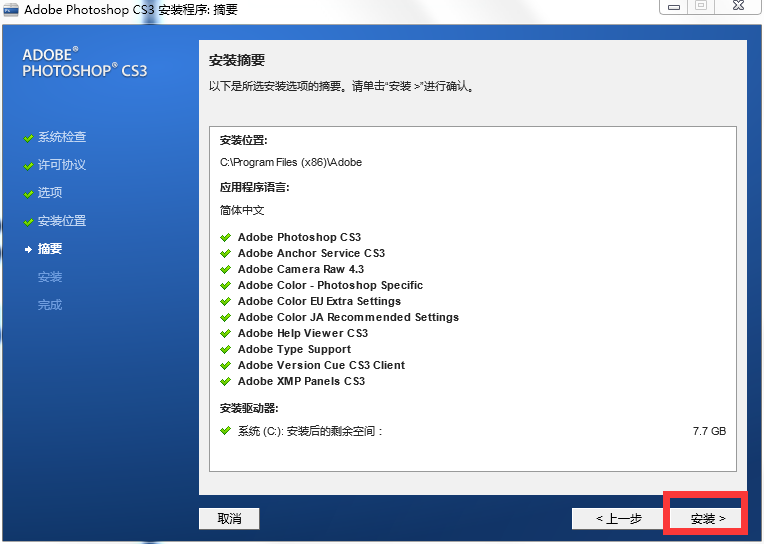This screenshot has height=544, width=764.
Task: Click the Adobe Type Support entry
Action: coord(294,350)
